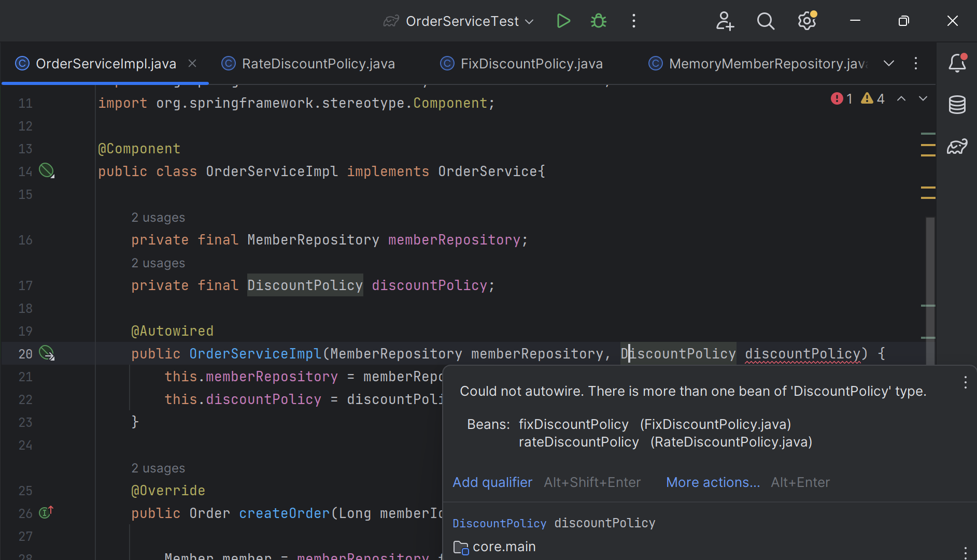Start debugging with the bug icon

[x=599, y=21]
